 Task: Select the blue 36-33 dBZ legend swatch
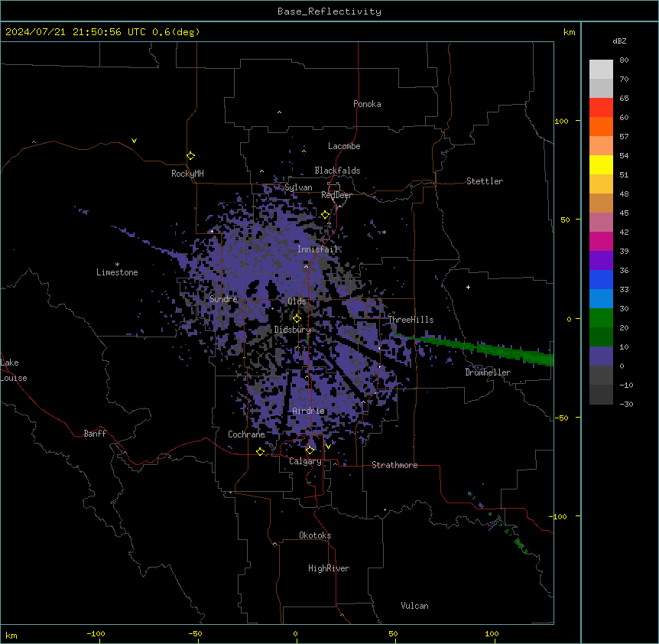601,279
